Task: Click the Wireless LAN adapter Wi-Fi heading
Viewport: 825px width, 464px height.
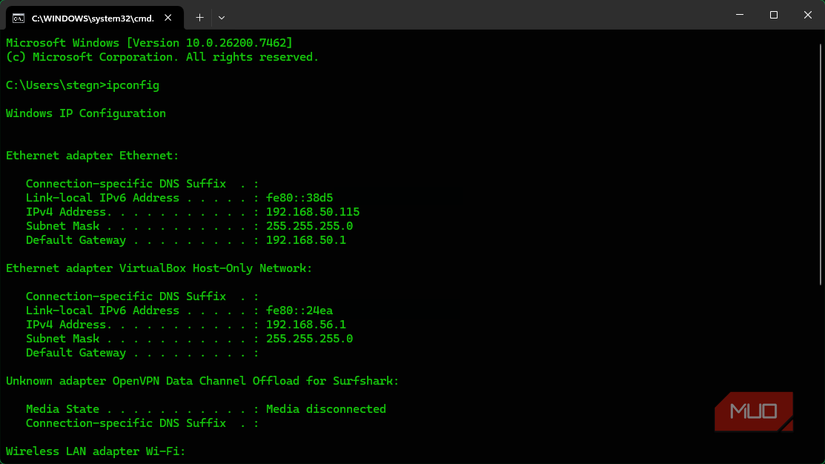Action: 96,451
